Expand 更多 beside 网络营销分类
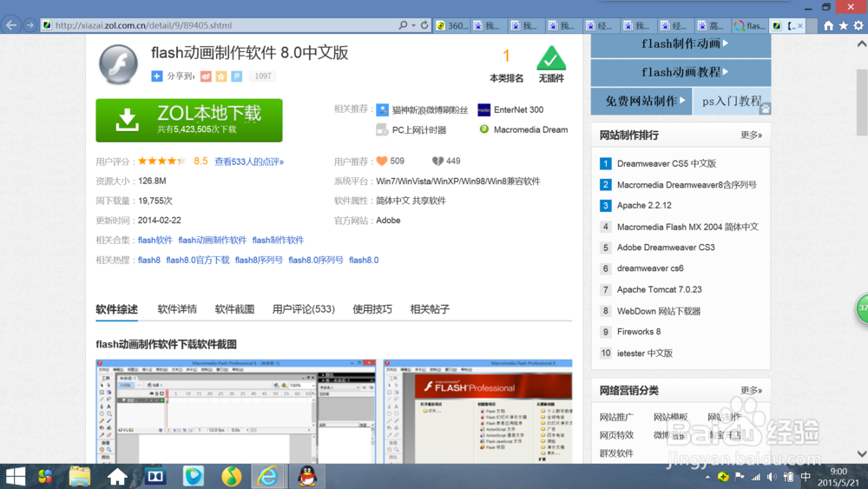Viewport: 868px width, 489px height. [751, 391]
